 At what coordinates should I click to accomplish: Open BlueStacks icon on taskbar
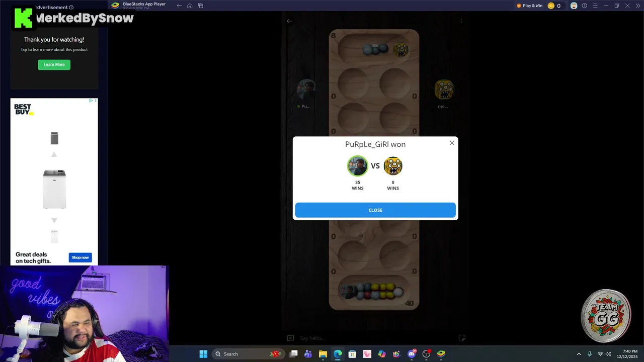point(441,354)
